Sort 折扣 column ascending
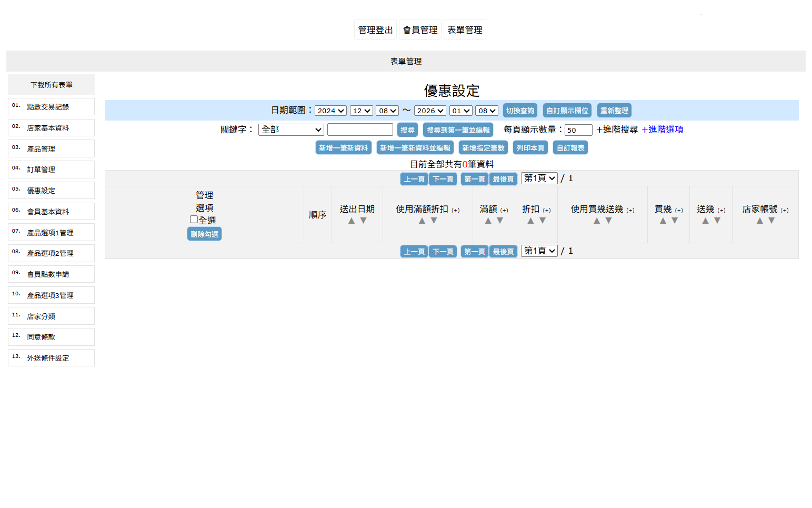This screenshot has height=508, width=812. (x=530, y=221)
